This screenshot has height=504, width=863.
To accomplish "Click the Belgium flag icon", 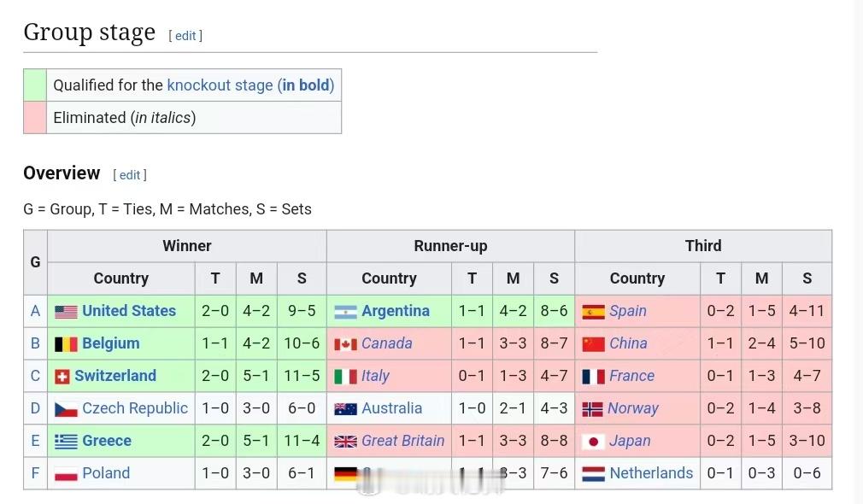I will click(x=66, y=344).
